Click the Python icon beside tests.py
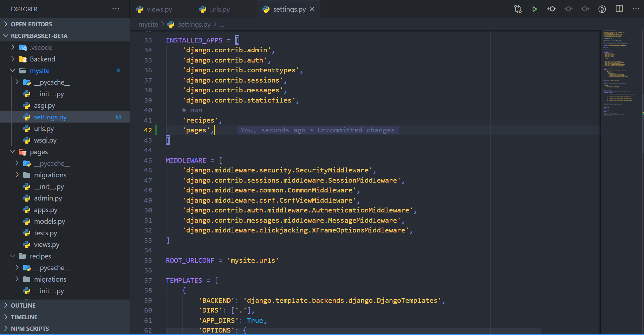Screen dimensions: 644x335 [x=27, y=233]
